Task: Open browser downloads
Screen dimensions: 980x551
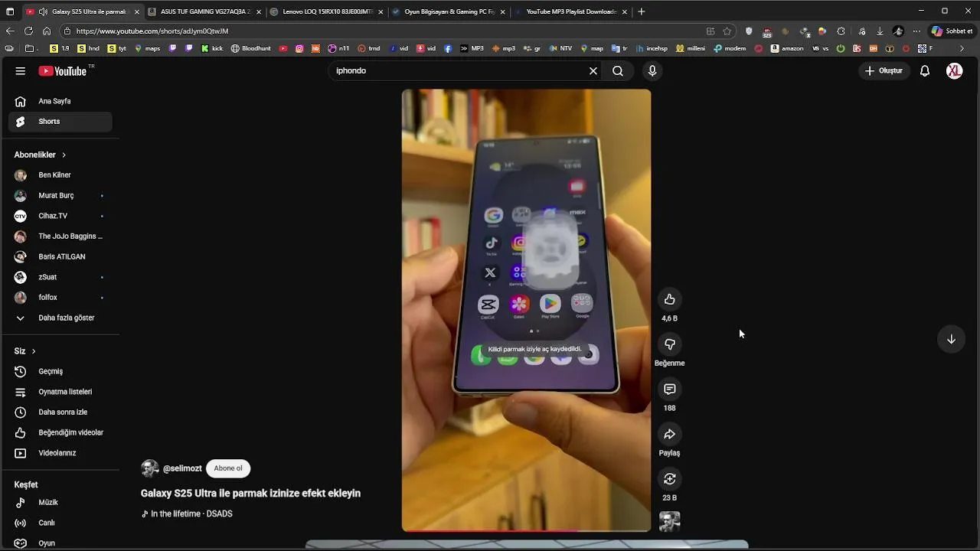Action: pyautogui.click(x=880, y=31)
